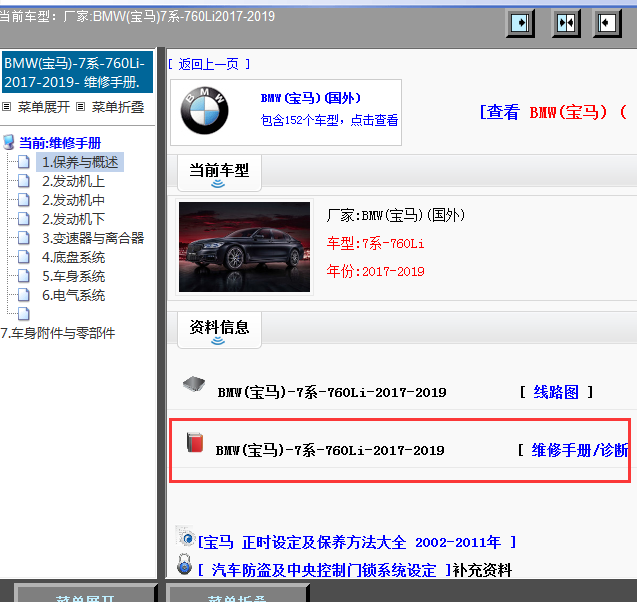The image size is (637, 602).
Task: Open 宝马 正时设定及保养方法大全 2002-2011年 link
Action: [x=357, y=542]
